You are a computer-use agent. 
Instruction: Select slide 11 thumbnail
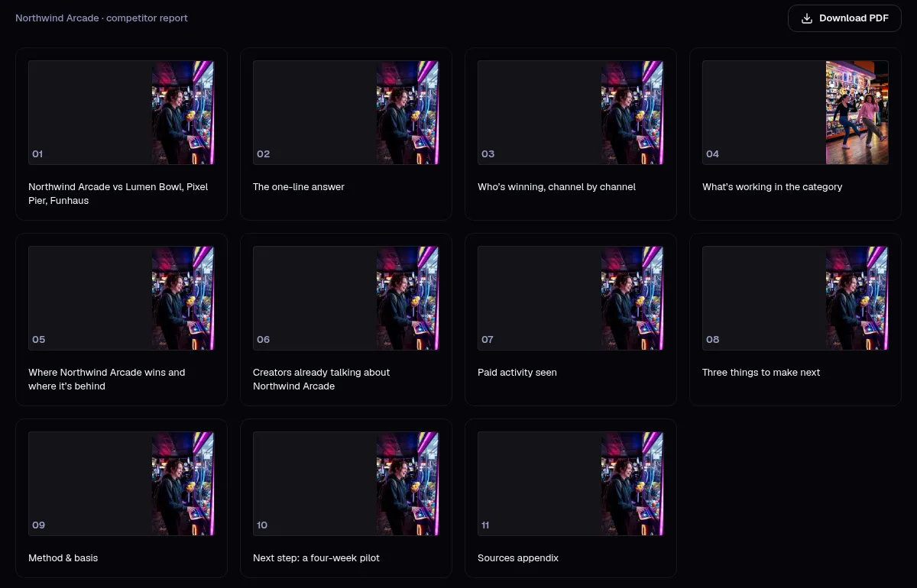pos(571,484)
